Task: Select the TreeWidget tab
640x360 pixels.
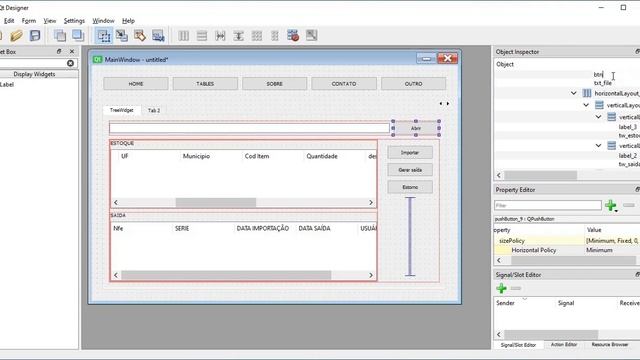Action: (122, 110)
